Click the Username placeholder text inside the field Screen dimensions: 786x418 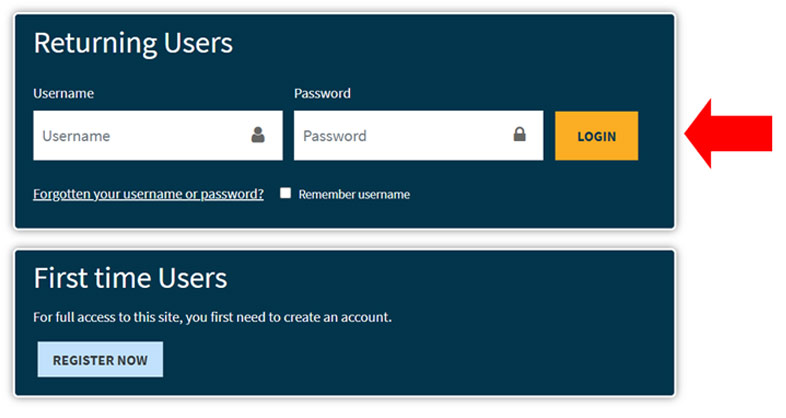[76, 135]
